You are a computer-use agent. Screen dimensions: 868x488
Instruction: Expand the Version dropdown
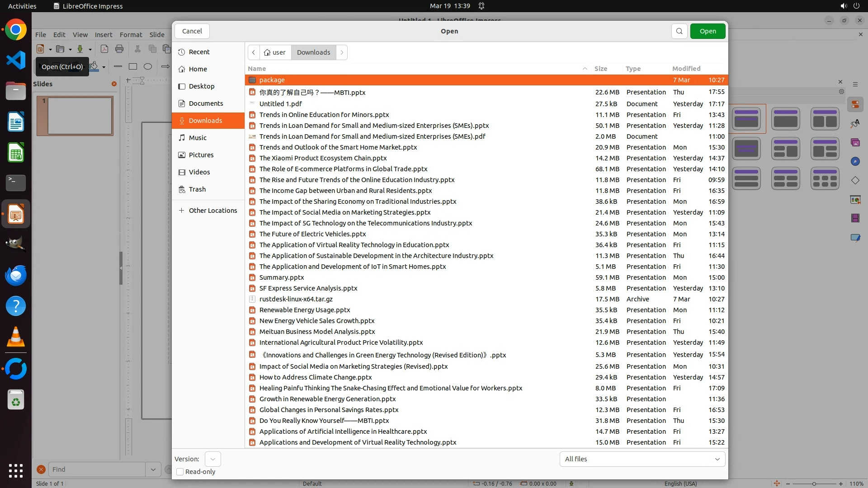[x=212, y=459]
